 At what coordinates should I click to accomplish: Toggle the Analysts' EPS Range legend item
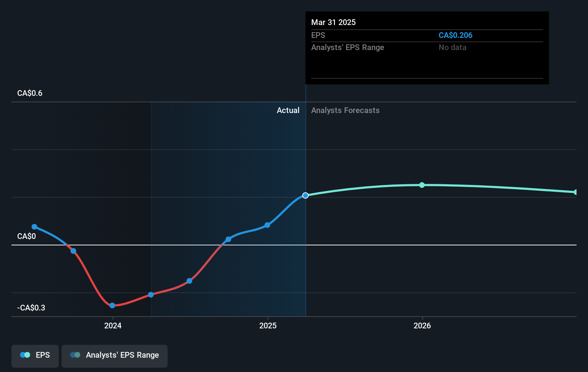coord(114,355)
